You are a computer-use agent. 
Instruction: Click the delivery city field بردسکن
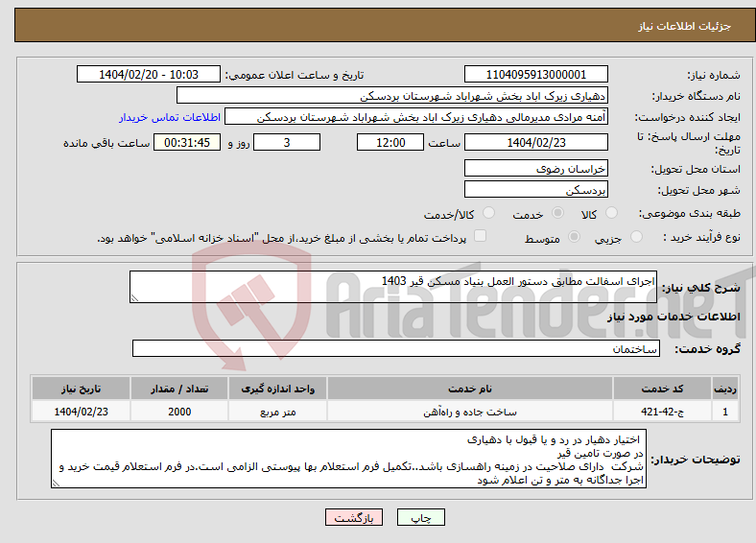click(536, 189)
